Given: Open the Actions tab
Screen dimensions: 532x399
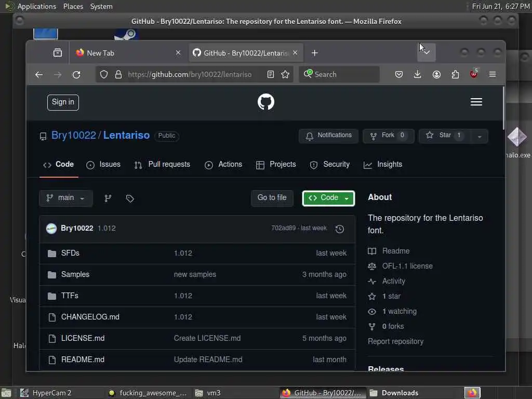Looking at the screenshot, I should pyautogui.click(x=223, y=165).
